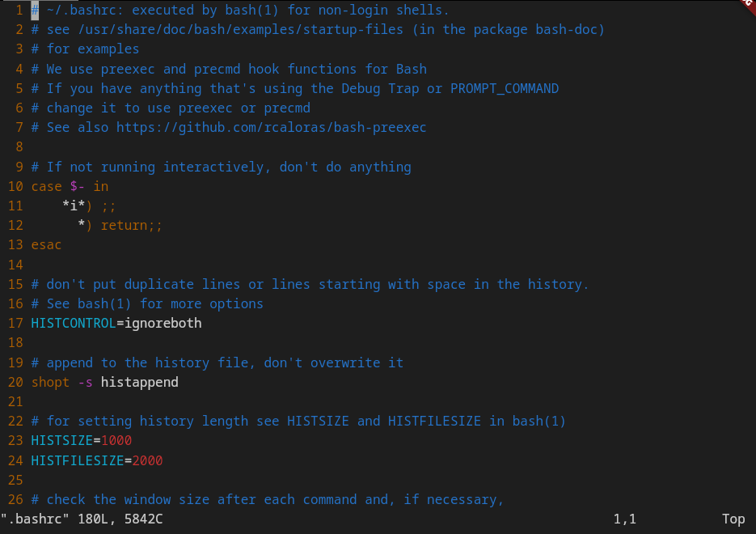This screenshot has width=756, height=534.
Task: Click the histappend option
Action: [139, 382]
